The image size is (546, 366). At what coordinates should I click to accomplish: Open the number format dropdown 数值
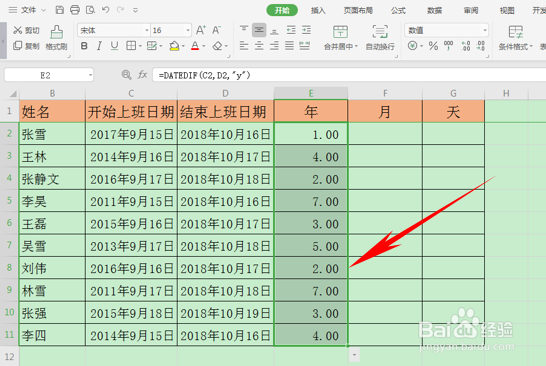pyautogui.click(x=485, y=31)
